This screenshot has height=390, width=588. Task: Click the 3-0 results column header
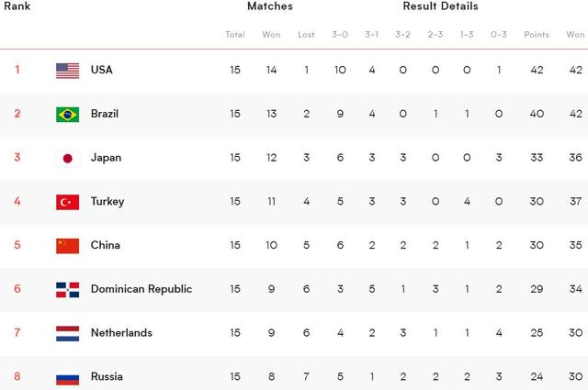pyautogui.click(x=340, y=35)
